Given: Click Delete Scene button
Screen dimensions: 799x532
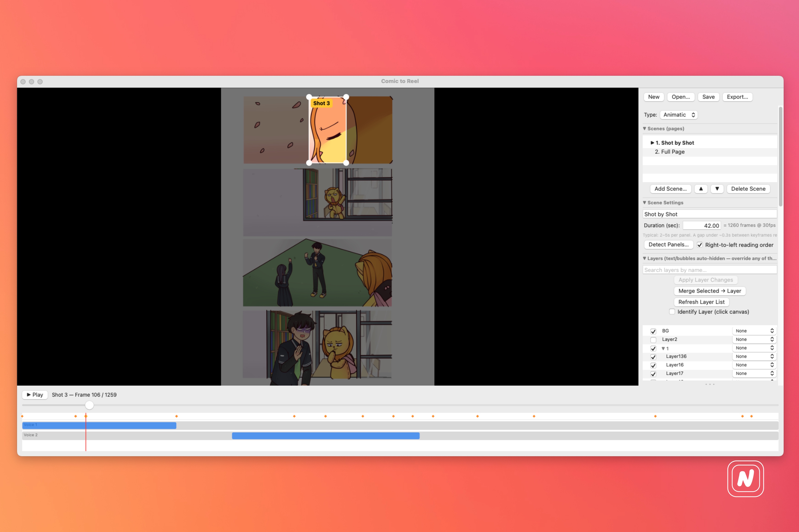Looking at the screenshot, I should (x=748, y=189).
